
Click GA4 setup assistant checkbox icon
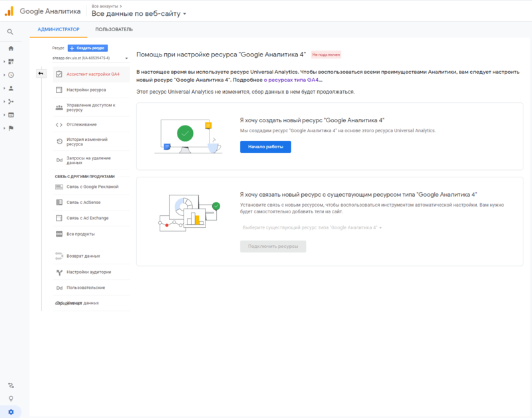(x=59, y=74)
